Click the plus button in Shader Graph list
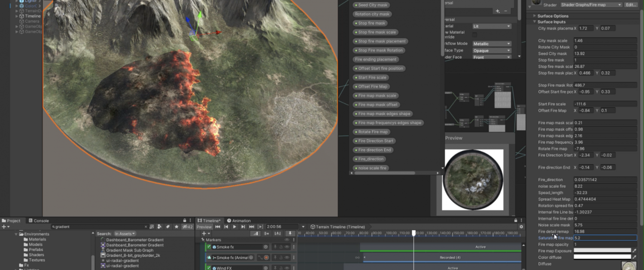The image size is (644, 270). (x=498, y=11)
